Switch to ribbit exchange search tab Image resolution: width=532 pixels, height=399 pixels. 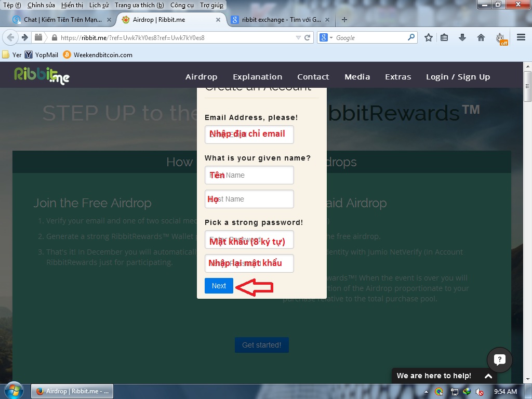coord(280,20)
